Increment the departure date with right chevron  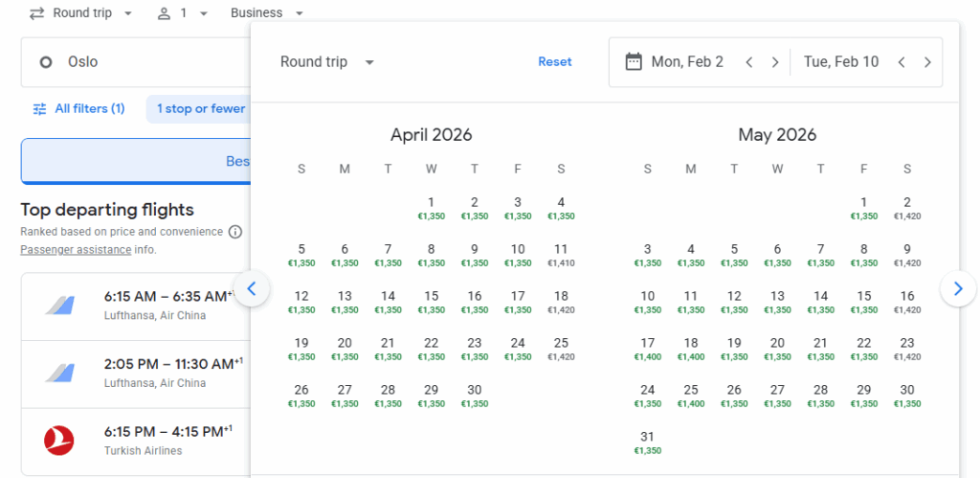click(x=775, y=62)
